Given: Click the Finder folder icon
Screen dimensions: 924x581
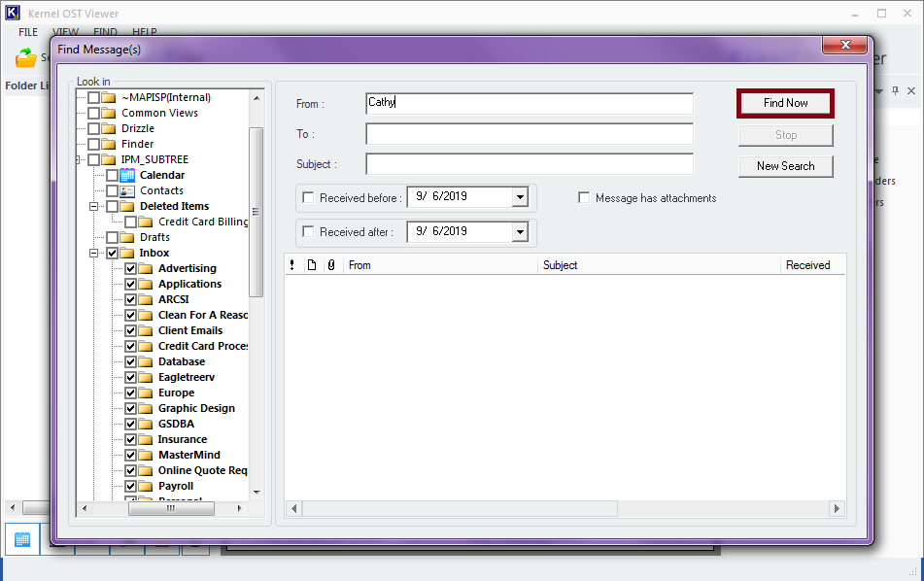Looking at the screenshot, I should pyautogui.click(x=109, y=144).
